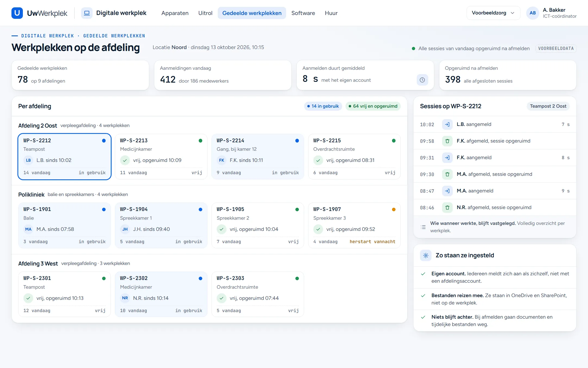588x368 pixels.
Task: Click the A. Bakker user name
Action: click(554, 10)
